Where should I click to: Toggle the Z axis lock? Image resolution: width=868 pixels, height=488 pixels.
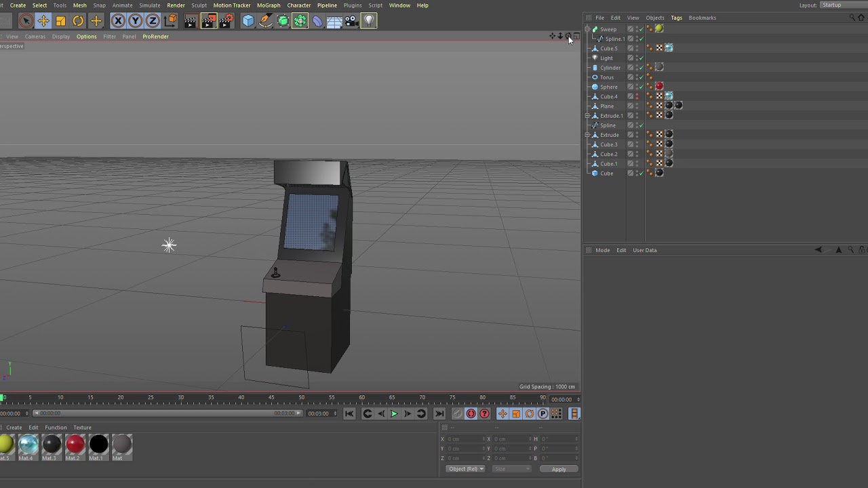[x=153, y=21]
